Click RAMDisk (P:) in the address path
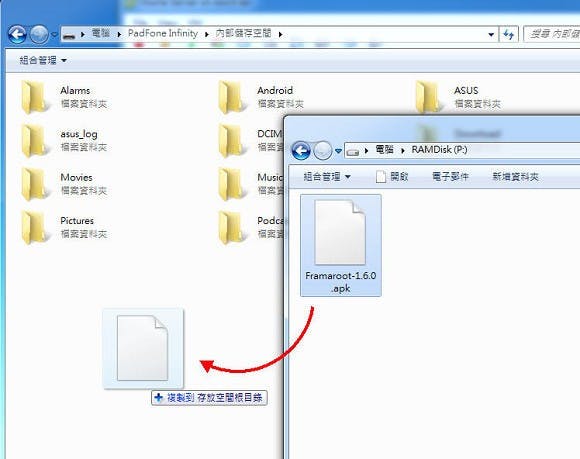This screenshot has height=459, width=580. coord(439,150)
